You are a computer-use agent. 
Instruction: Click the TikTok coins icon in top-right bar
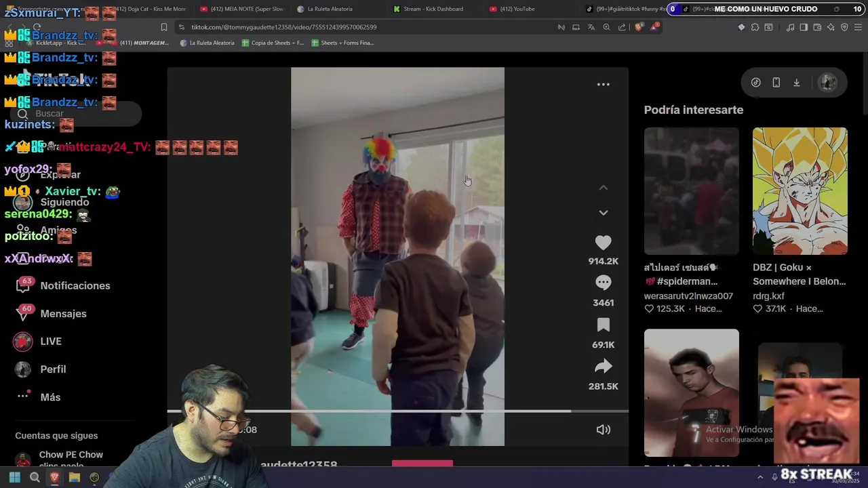click(x=755, y=83)
